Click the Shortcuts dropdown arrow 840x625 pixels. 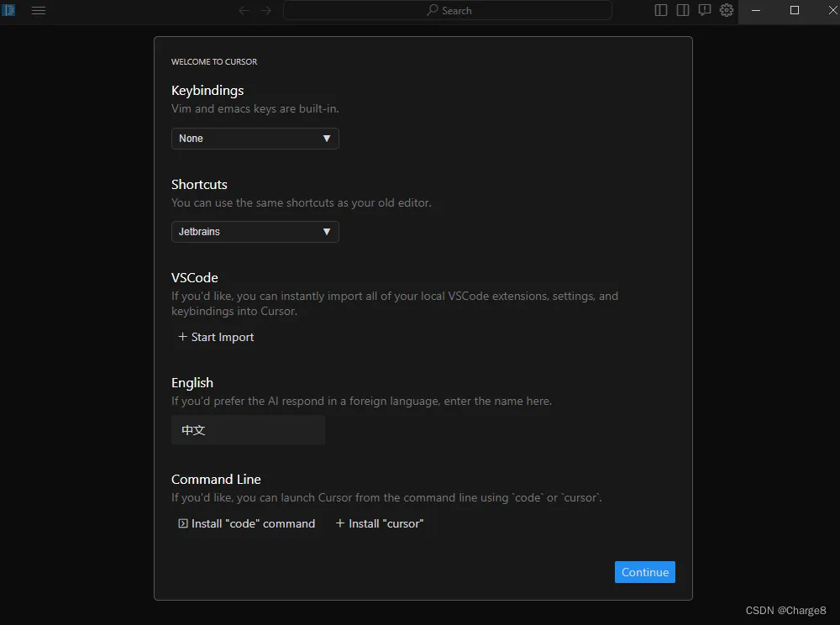327,232
